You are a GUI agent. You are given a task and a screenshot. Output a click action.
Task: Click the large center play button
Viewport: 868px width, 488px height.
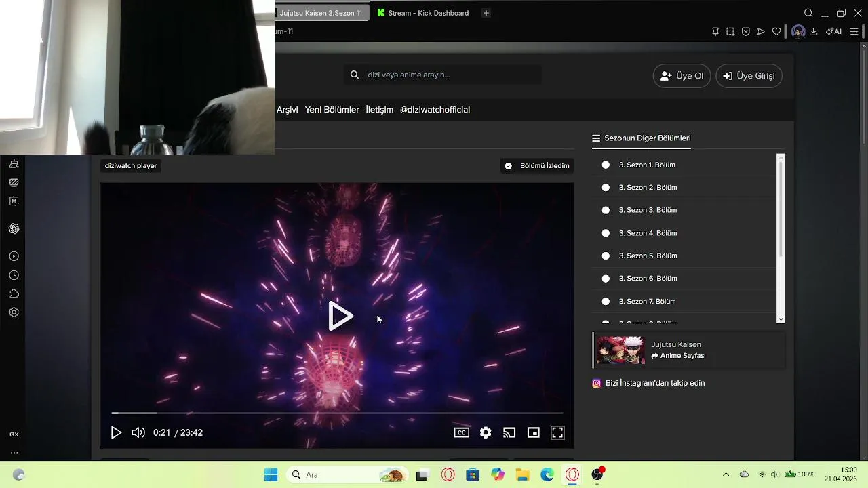[340, 316]
